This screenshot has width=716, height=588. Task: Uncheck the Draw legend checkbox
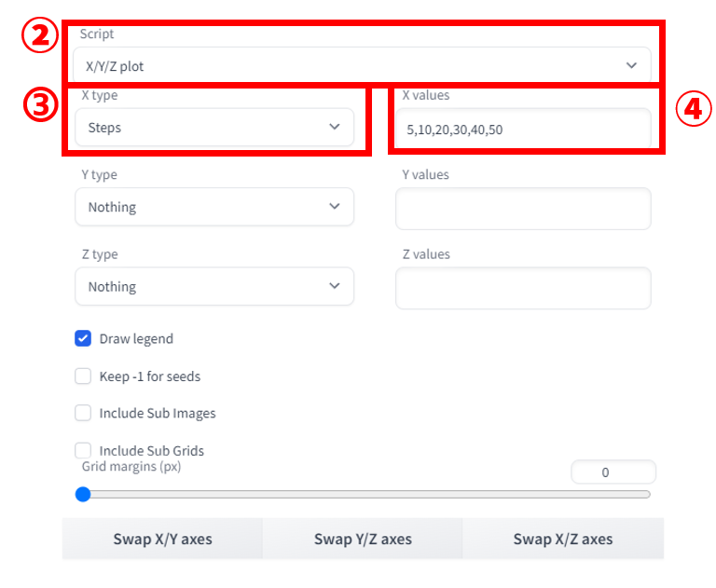(83, 339)
